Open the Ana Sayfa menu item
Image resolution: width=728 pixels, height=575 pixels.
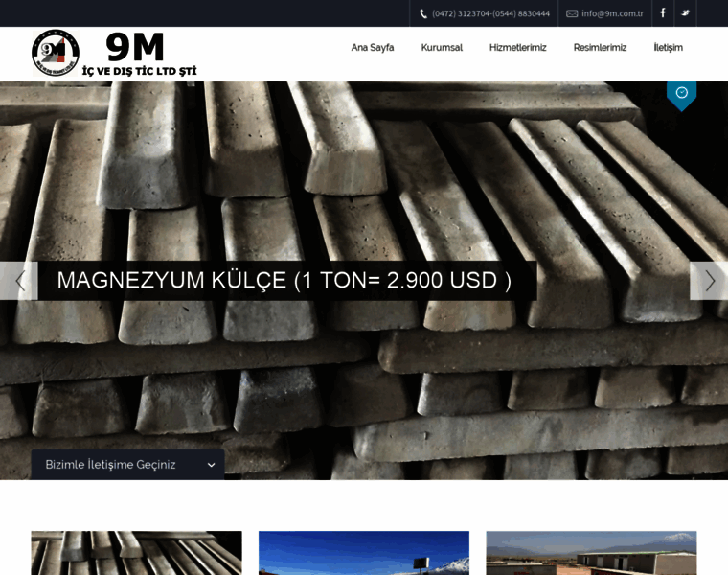point(373,47)
